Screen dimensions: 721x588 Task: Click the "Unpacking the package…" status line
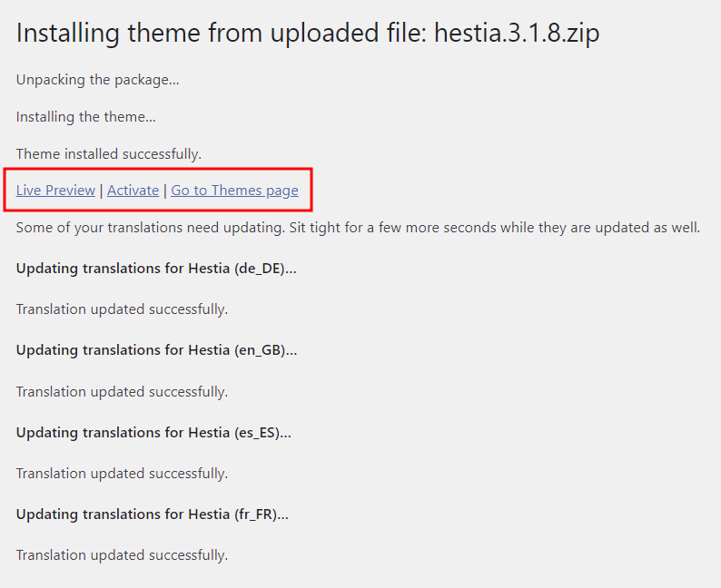(97, 80)
